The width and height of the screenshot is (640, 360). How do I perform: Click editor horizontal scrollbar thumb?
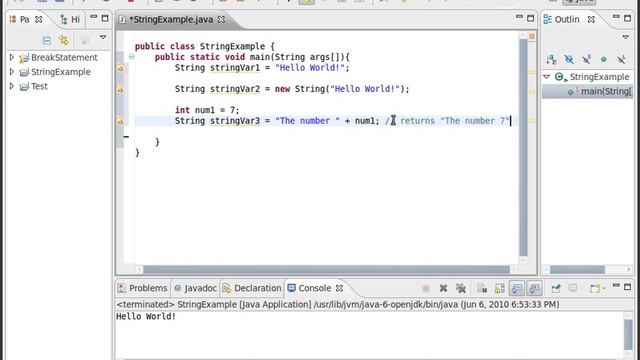point(326,269)
